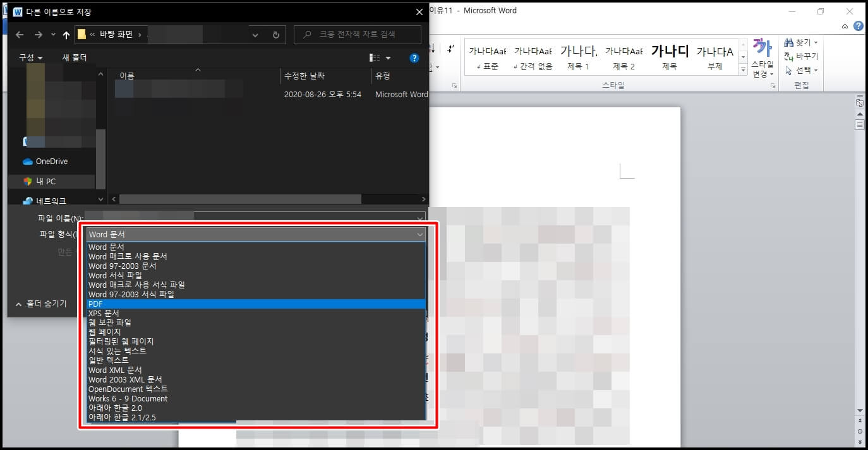Image resolution: width=868 pixels, height=450 pixels.
Task: Minimize the Word ribbon with caret icon
Action: click(x=845, y=26)
